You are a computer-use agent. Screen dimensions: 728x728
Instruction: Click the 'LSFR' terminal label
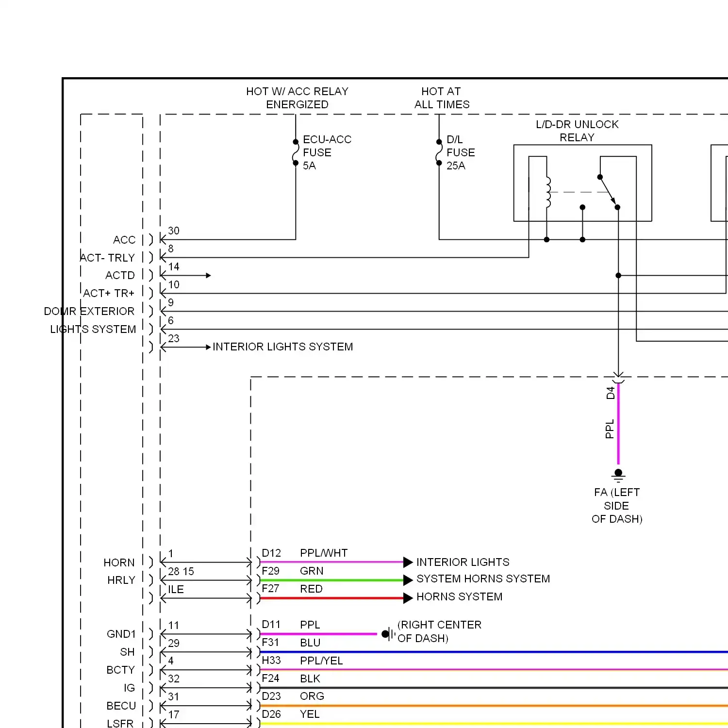click(120, 723)
